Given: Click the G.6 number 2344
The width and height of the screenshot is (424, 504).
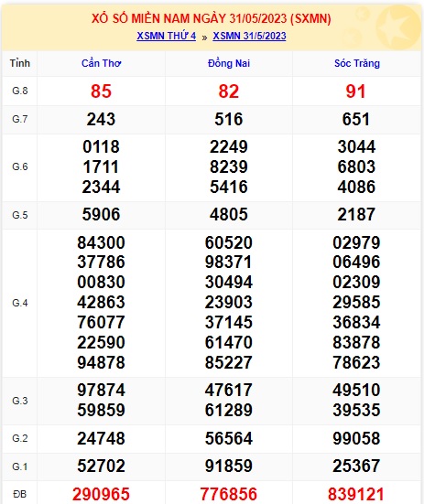Looking at the screenshot, I should click(x=101, y=187).
